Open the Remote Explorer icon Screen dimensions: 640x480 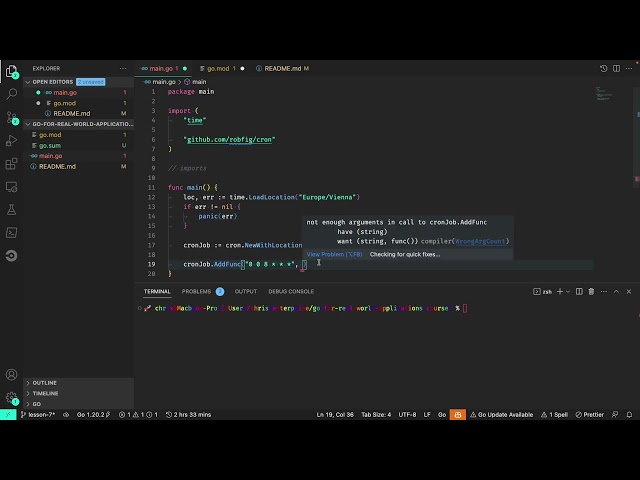click(11, 187)
